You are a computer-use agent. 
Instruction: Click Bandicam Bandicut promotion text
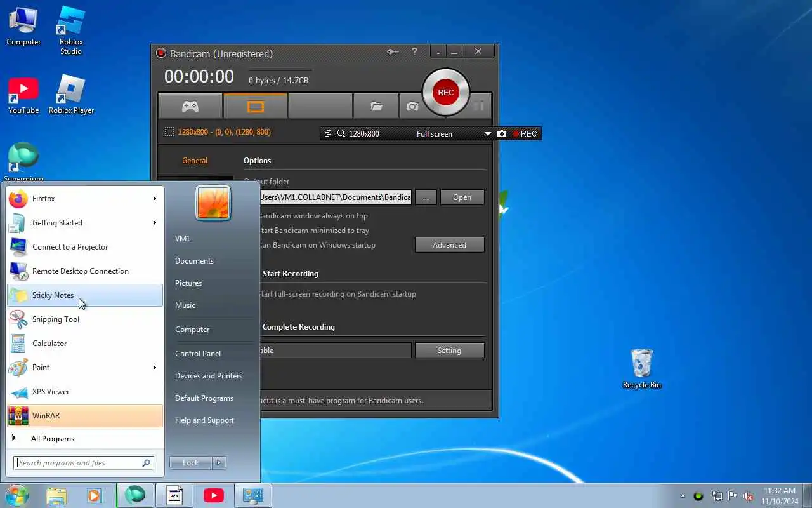point(342,401)
